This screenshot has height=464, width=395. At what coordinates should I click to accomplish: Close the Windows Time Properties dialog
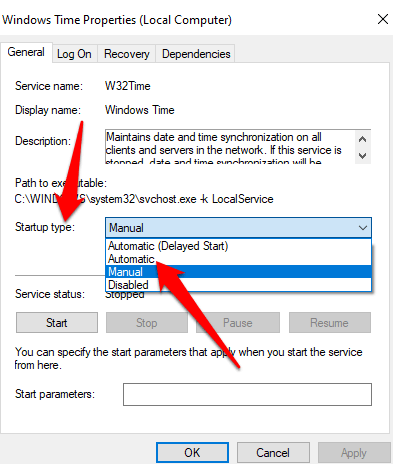point(383,19)
